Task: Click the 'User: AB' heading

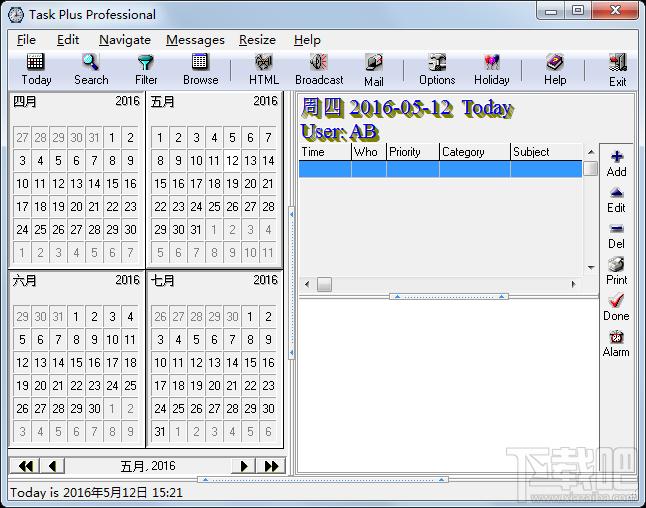Action: pos(339,132)
